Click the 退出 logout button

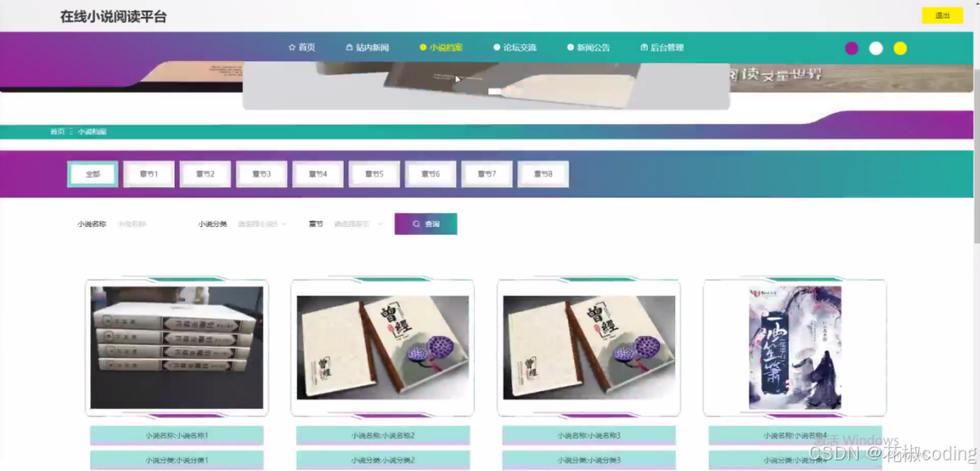(942, 16)
